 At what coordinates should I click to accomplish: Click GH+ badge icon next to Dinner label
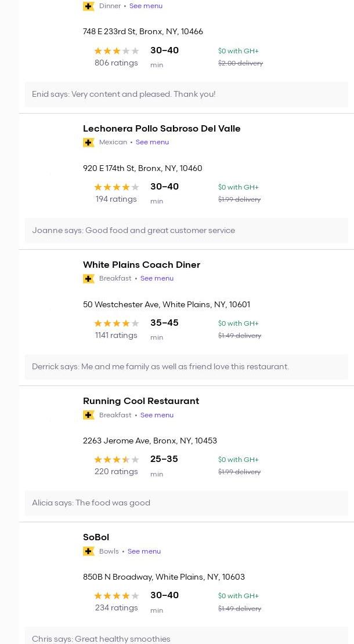(x=89, y=6)
